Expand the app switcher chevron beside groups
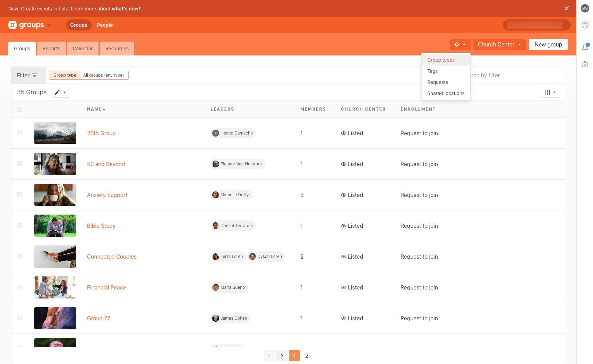 pos(49,25)
